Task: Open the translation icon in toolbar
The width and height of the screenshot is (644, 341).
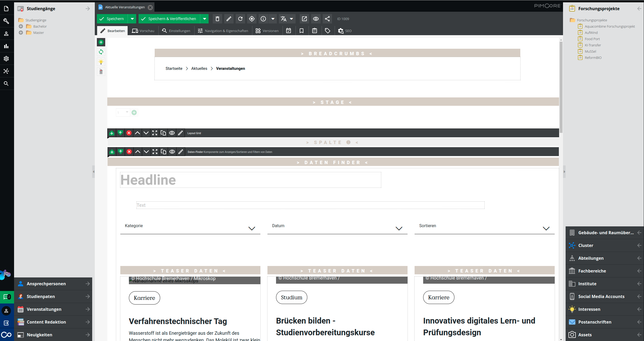Action: [284, 19]
